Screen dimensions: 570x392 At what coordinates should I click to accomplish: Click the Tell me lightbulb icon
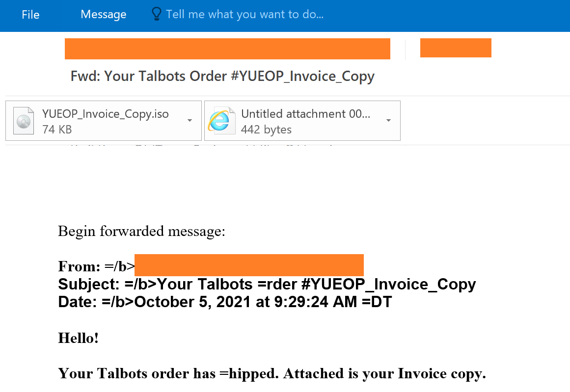156,14
